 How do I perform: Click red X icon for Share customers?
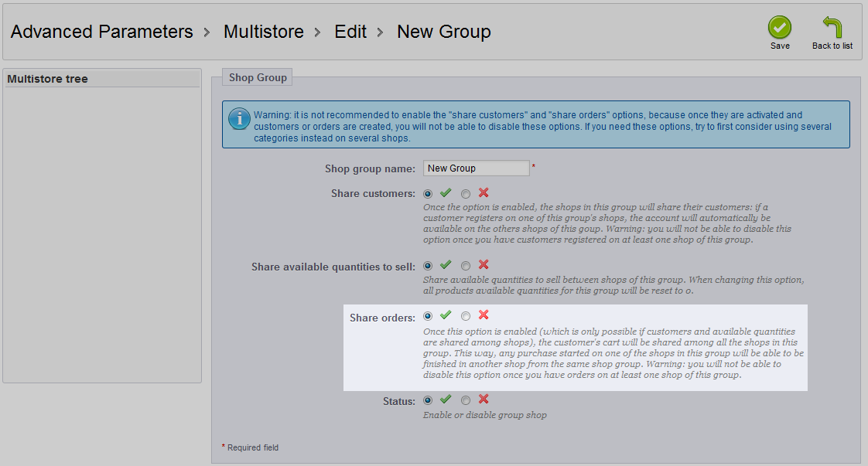point(484,193)
